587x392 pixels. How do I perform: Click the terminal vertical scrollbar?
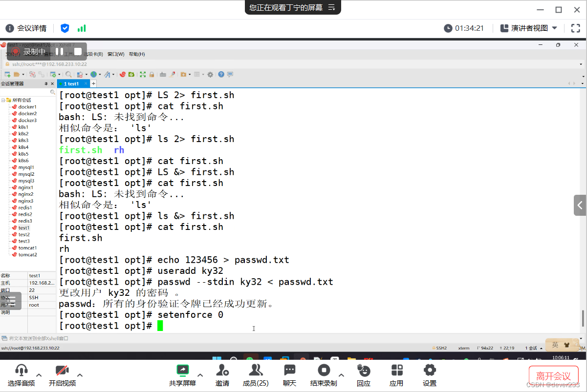[x=583, y=319]
